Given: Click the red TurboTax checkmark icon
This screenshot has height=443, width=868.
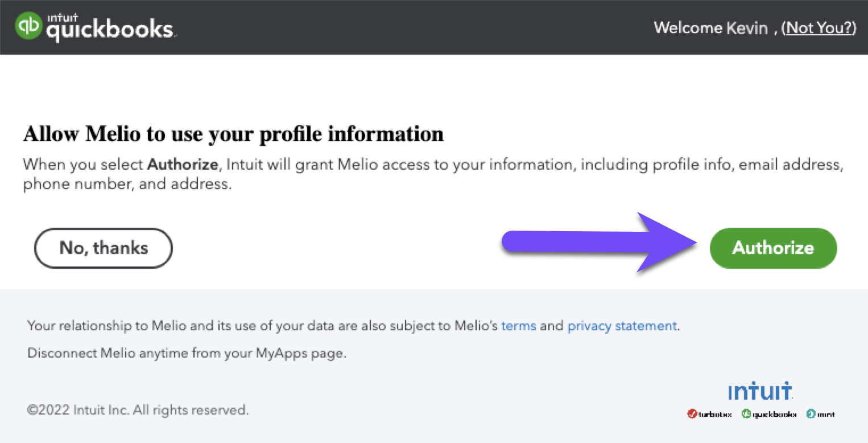Looking at the screenshot, I should 692,414.
